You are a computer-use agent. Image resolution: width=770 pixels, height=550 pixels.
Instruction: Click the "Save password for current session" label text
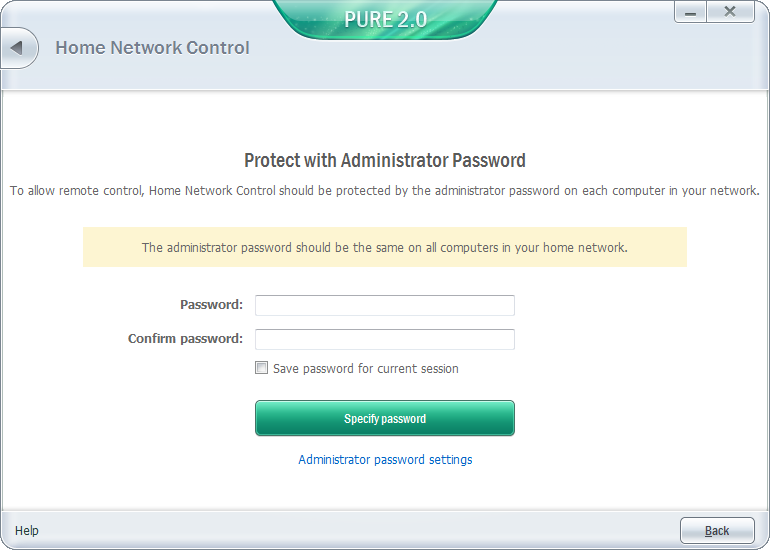365,369
